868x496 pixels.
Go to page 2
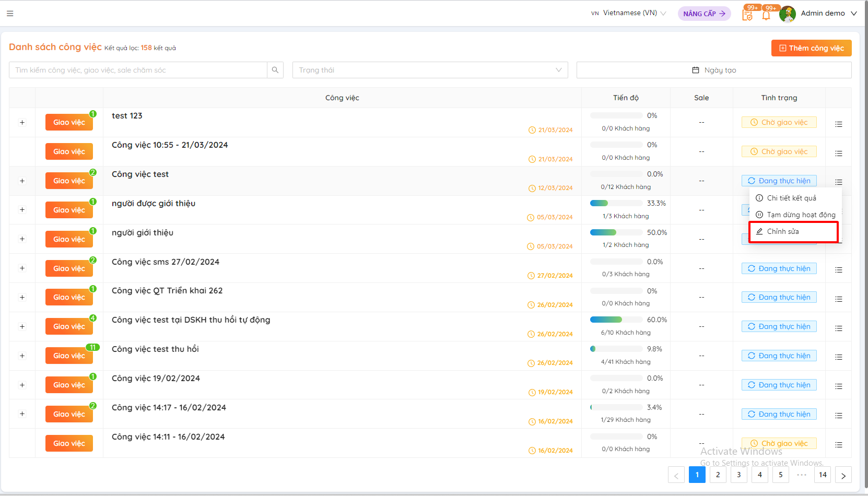[718, 475]
